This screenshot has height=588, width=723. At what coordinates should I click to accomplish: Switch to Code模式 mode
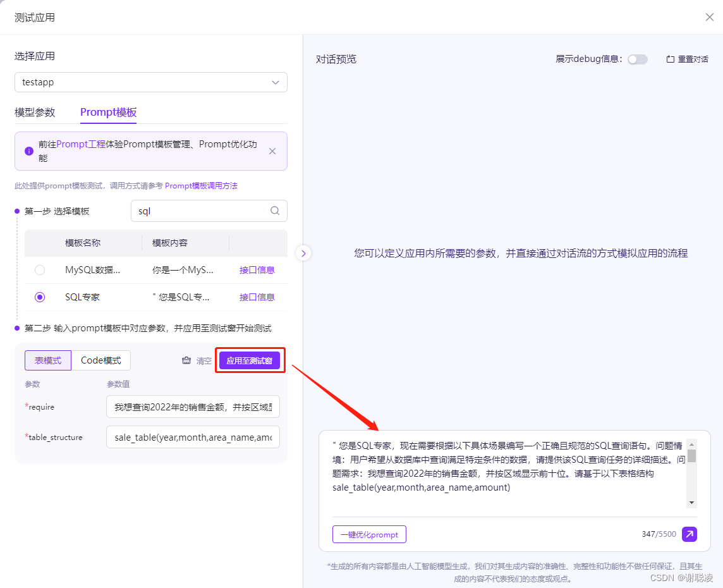(x=100, y=360)
